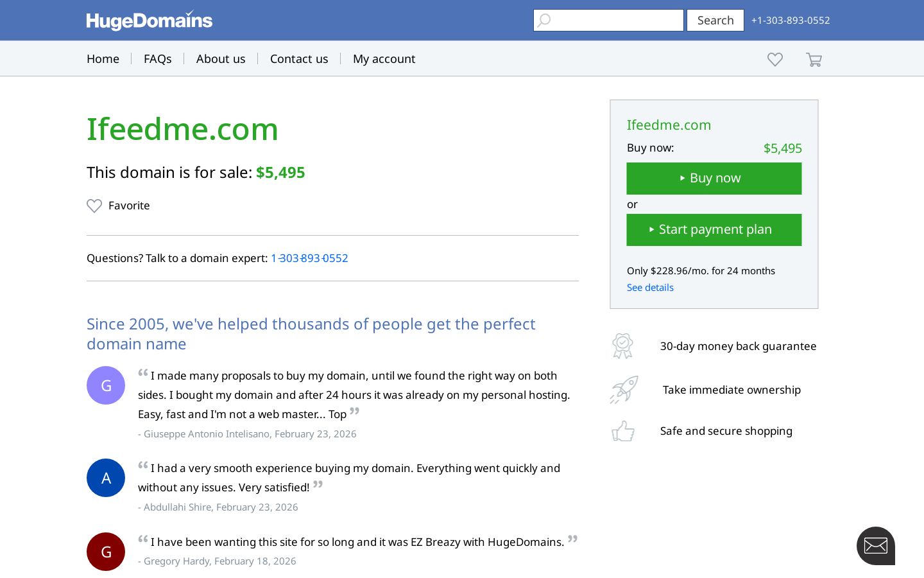Click 'Giuseppe Antonio Intelisano, February 23, 2026' attribution
Viewport: 924px width, 578px height.
coord(247,434)
